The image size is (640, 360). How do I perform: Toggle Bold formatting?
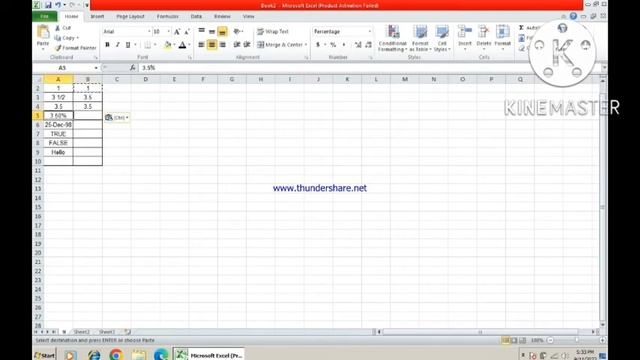(107, 45)
